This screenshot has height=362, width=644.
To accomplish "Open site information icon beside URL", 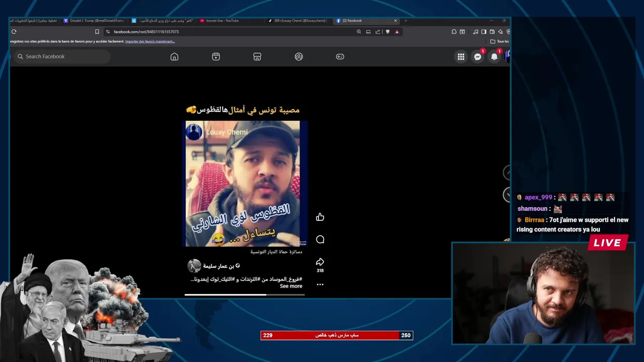I will tap(108, 32).
